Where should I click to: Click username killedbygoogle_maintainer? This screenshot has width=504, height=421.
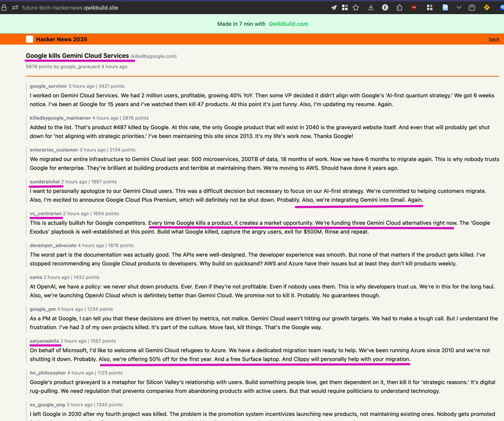[x=60, y=118]
